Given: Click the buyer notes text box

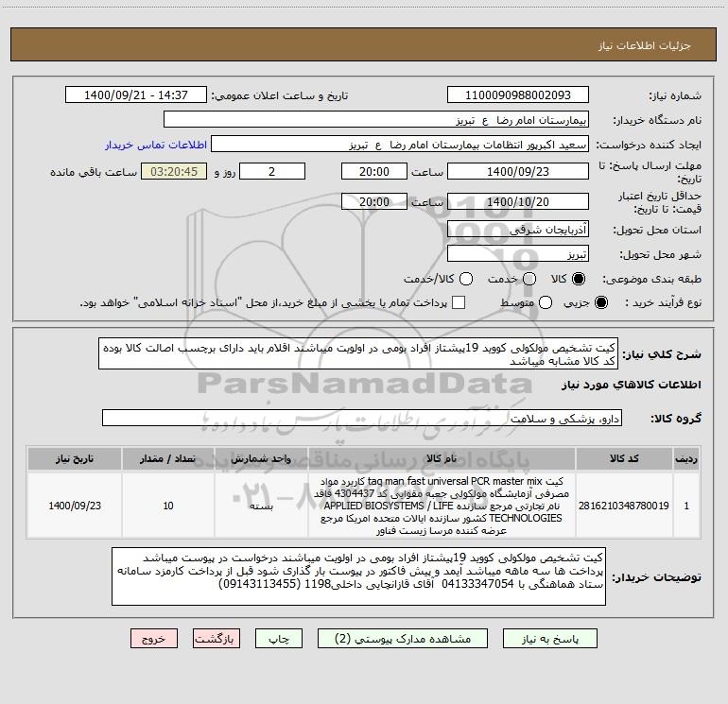Looking at the screenshot, I should (x=359, y=575).
